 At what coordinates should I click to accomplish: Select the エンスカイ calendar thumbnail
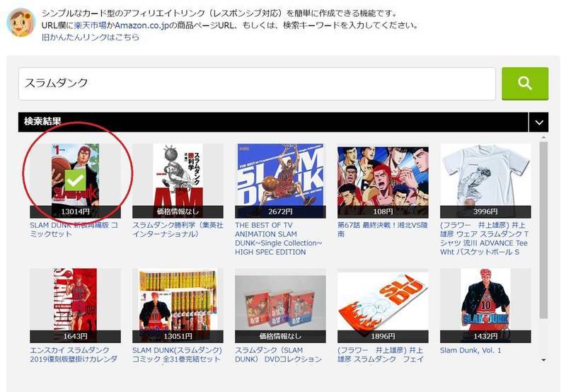pos(75,306)
